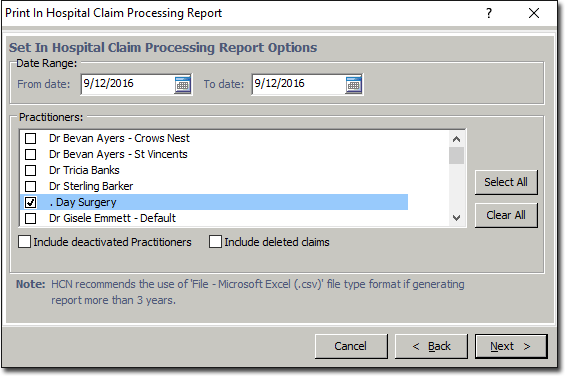This screenshot has width=565, height=376.
Task: Open the To date calendar picker
Action: [353, 85]
